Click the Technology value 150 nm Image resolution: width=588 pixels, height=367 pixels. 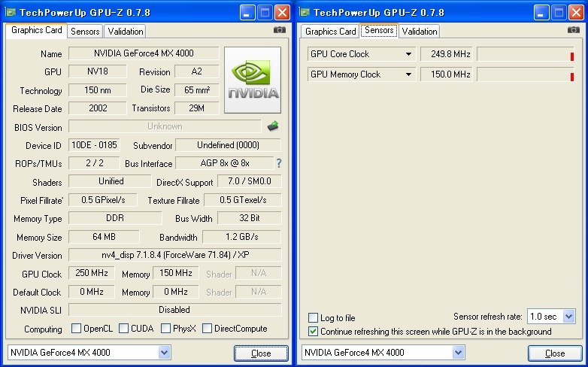click(98, 90)
